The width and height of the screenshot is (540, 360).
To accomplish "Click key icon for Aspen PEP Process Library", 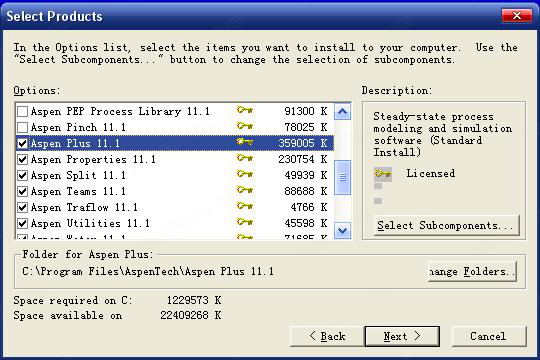I will tap(245, 110).
